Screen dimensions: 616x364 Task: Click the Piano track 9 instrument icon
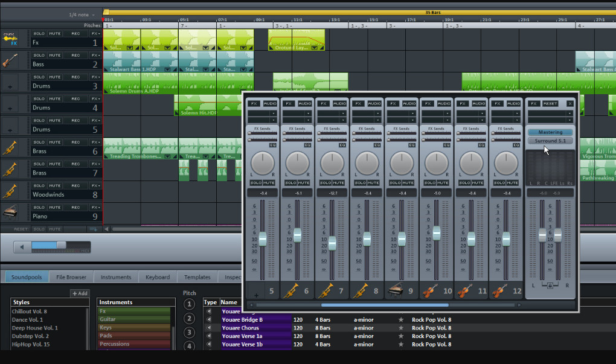[10, 212]
